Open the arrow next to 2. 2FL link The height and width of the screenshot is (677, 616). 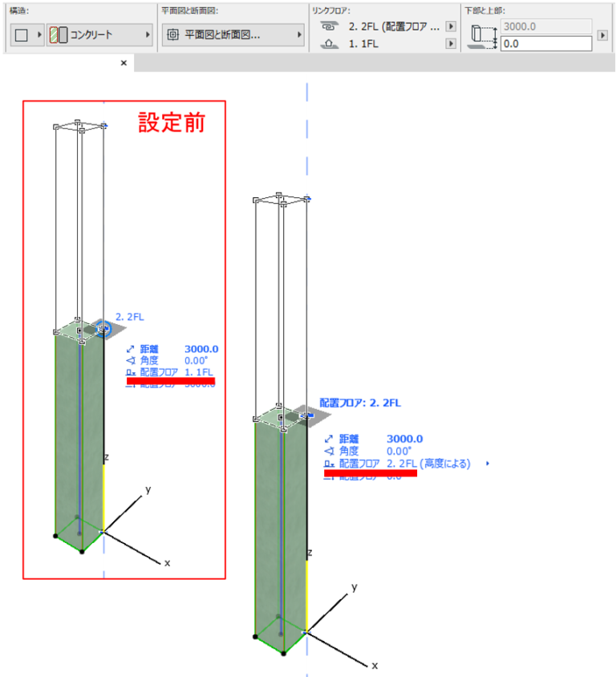[451, 26]
